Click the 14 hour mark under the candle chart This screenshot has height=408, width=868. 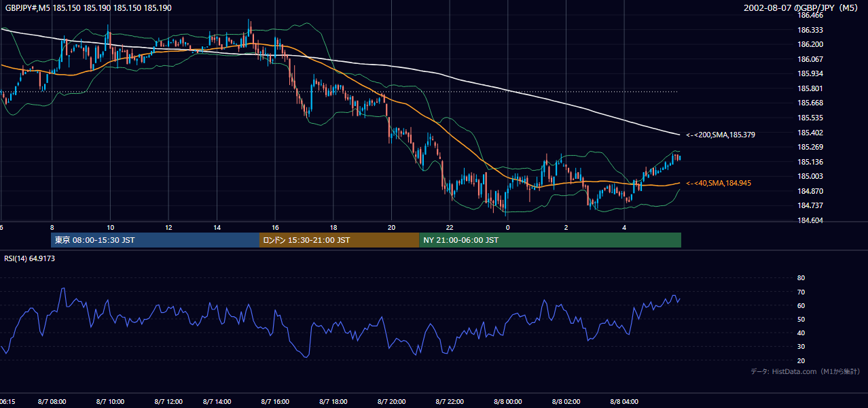point(217,228)
